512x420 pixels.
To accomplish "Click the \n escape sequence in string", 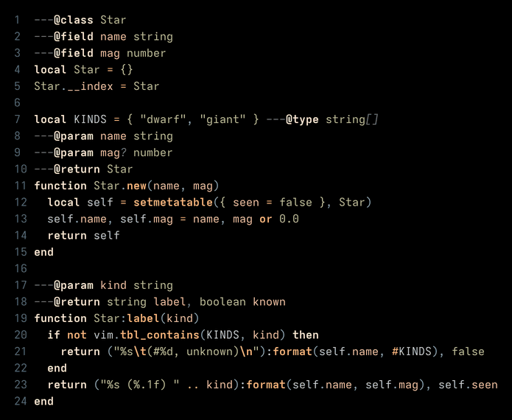I will 246,351.
